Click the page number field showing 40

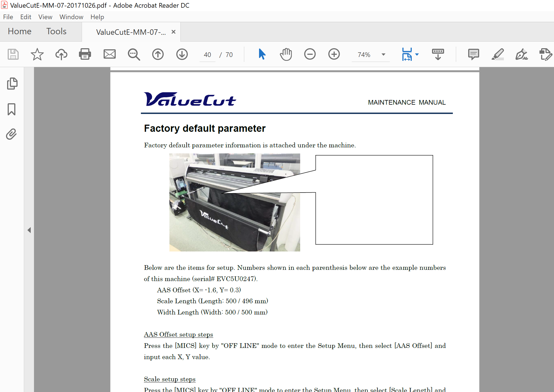(208, 55)
